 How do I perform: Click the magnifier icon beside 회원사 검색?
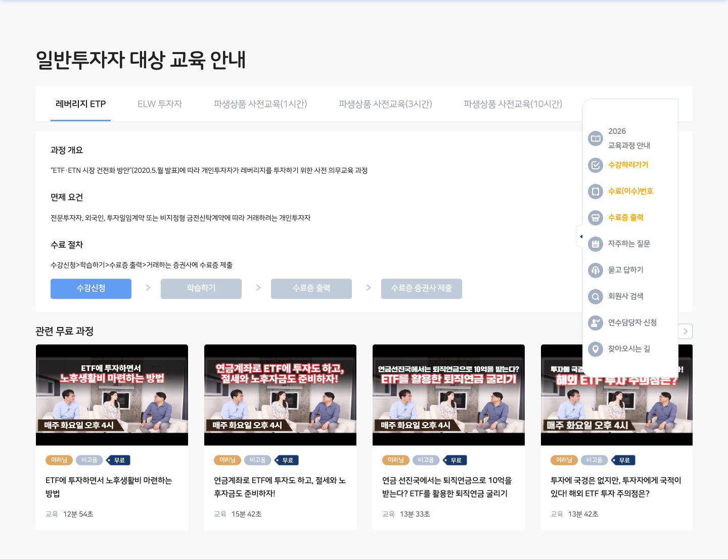[x=596, y=296]
